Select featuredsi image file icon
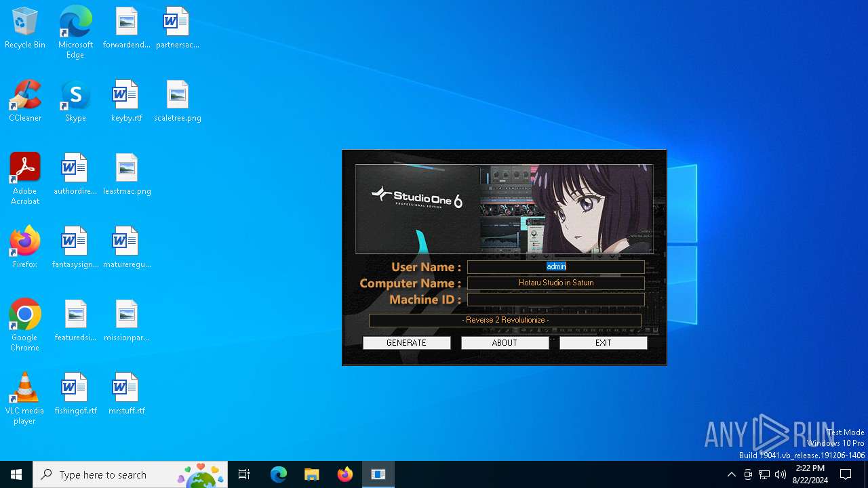 tap(75, 321)
